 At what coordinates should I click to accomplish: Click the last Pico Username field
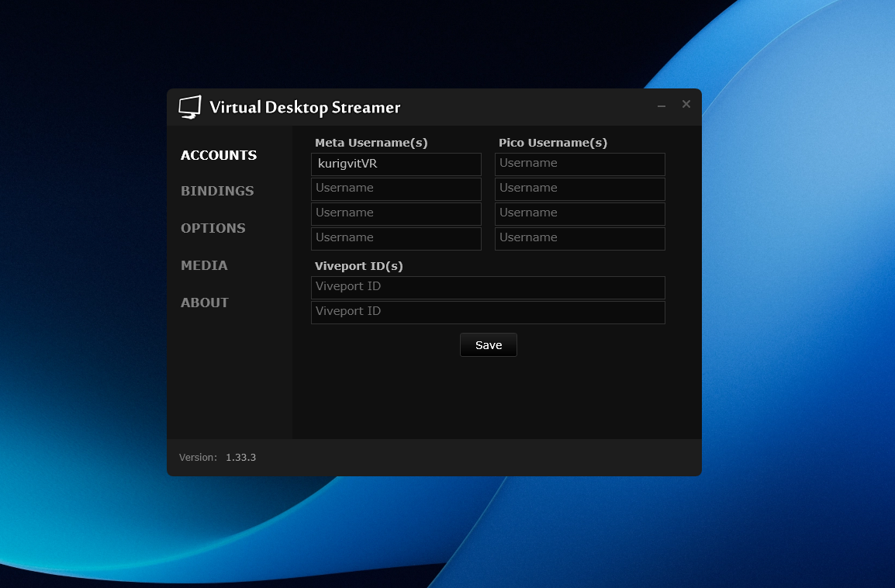coord(579,239)
